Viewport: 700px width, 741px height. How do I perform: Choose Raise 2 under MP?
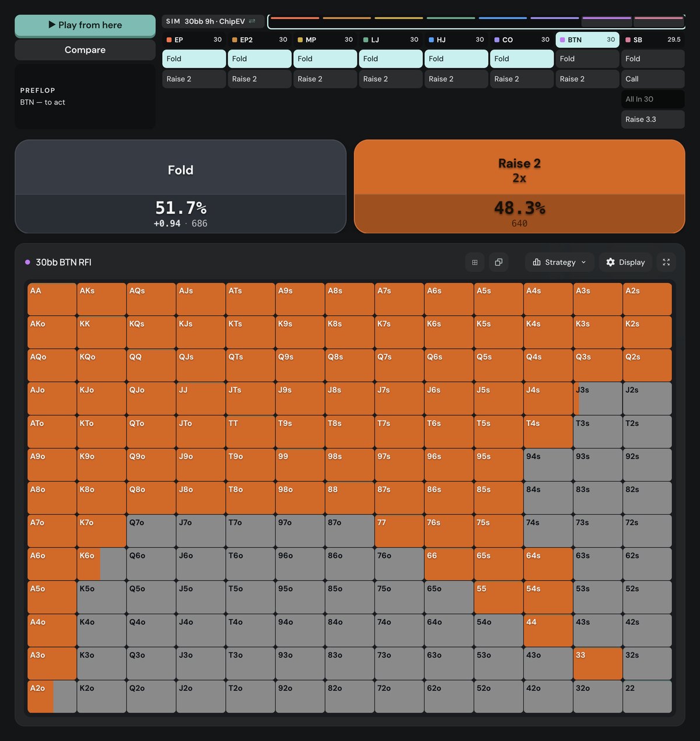pos(325,79)
